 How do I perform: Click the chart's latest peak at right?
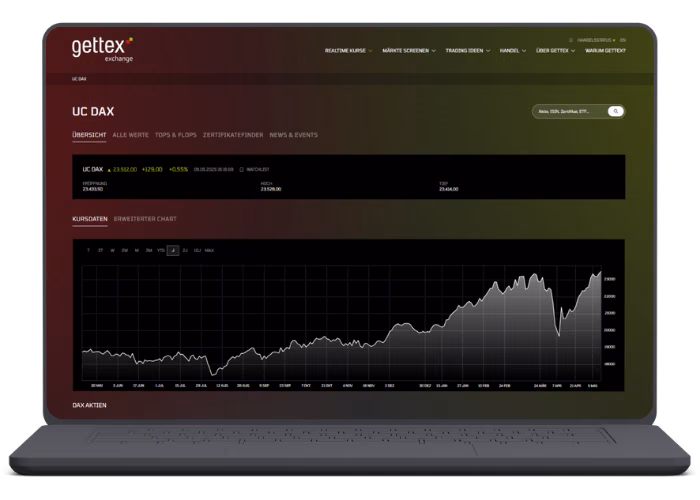coord(600,272)
